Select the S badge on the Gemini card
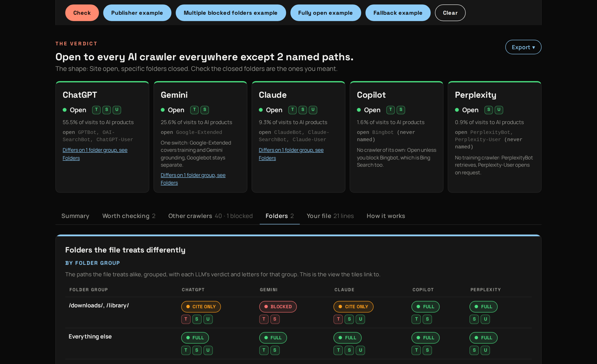The width and height of the screenshot is (597, 364). (x=205, y=110)
